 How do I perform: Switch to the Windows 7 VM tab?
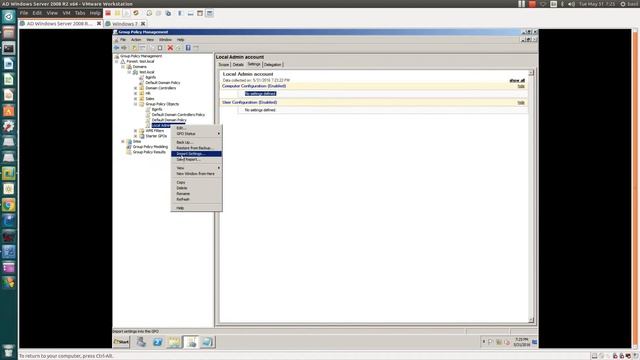[125, 24]
